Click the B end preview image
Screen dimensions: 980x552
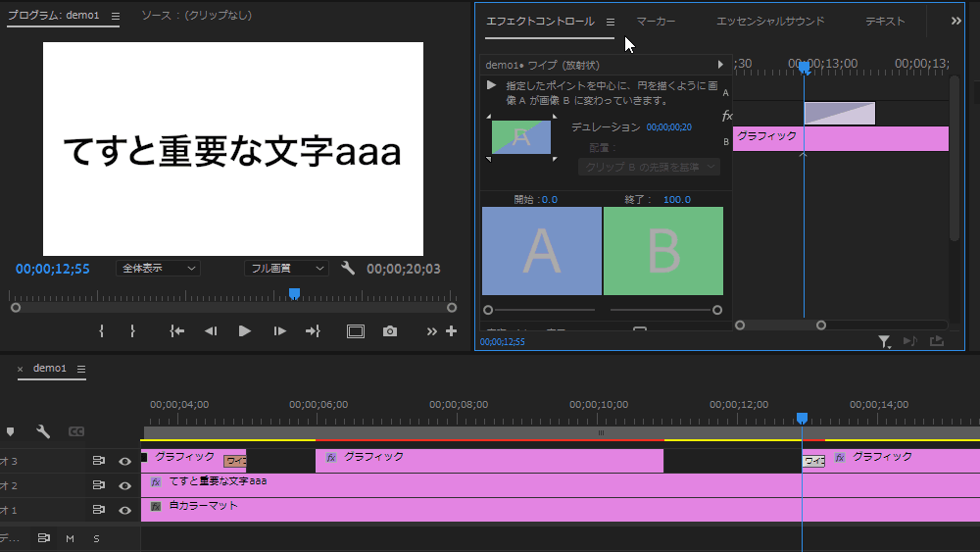pyautogui.click(x=663, y=251)
